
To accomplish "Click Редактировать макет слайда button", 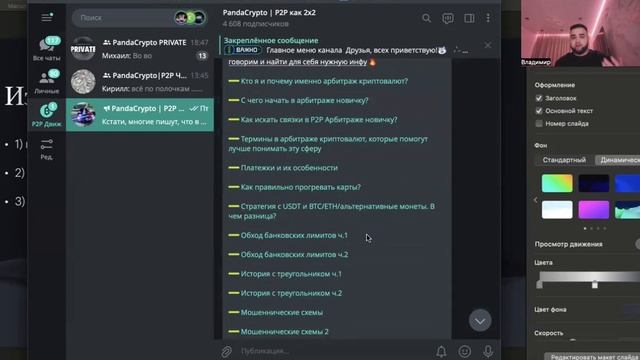I will (593, 357).
